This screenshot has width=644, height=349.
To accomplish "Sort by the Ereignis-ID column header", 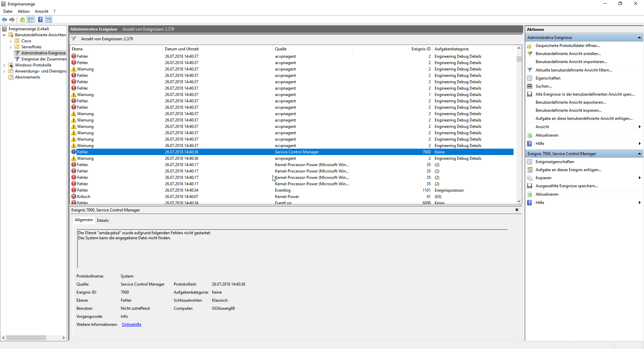I will tap(392, 49).
